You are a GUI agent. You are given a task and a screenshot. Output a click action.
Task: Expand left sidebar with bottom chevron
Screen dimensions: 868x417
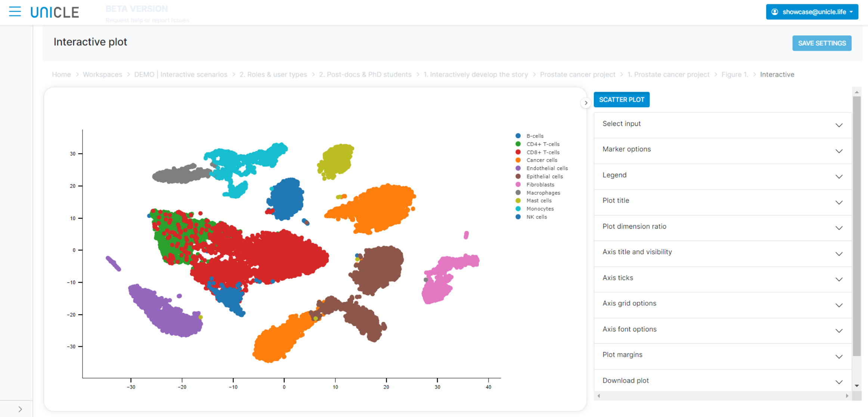click(x=20, y=409)
